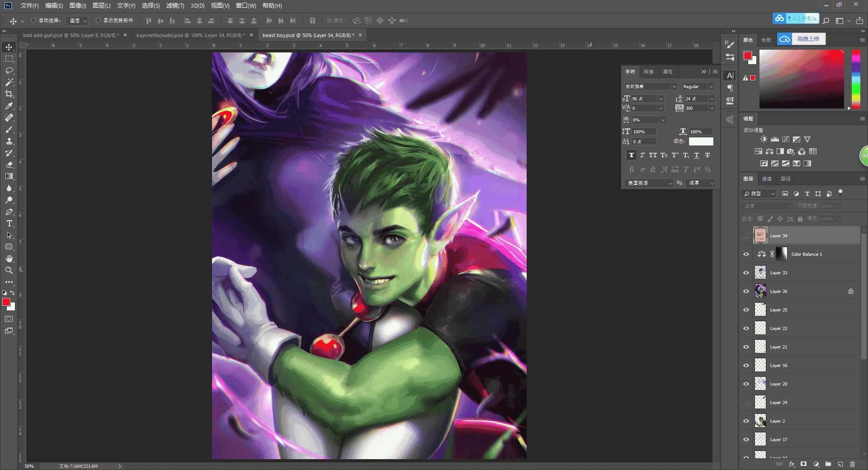This screenshot has width=868, height=470.
Task: Show hidden Layer 24
Action: (746, 402)
